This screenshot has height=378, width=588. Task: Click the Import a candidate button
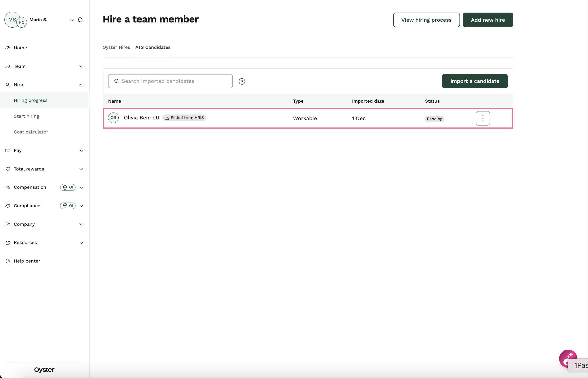475,81
